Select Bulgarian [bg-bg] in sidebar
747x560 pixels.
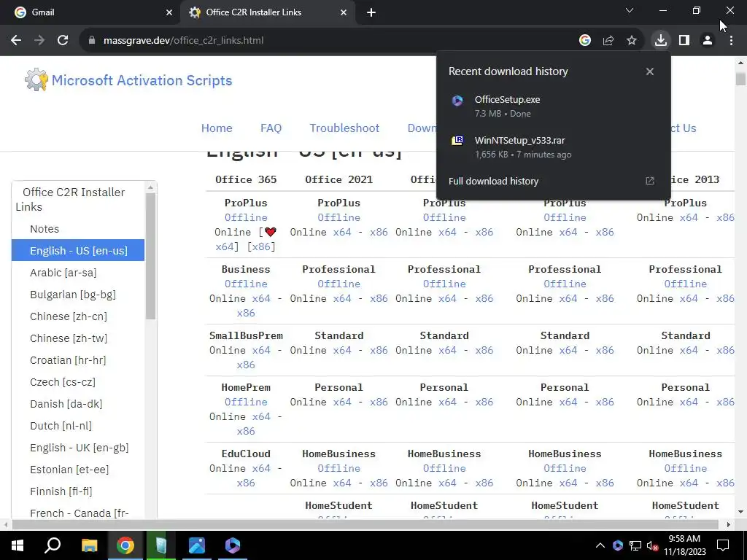78,295
